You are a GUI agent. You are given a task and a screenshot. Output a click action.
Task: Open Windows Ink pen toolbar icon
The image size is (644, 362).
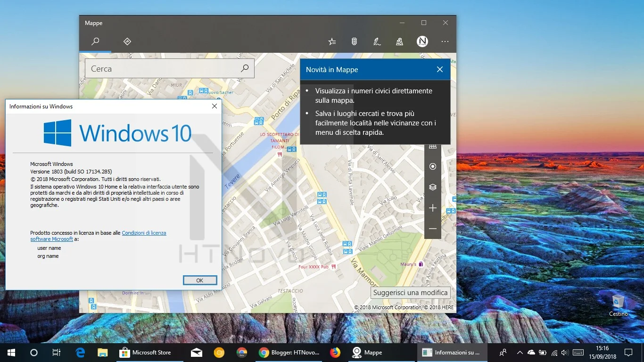point(377,41)
